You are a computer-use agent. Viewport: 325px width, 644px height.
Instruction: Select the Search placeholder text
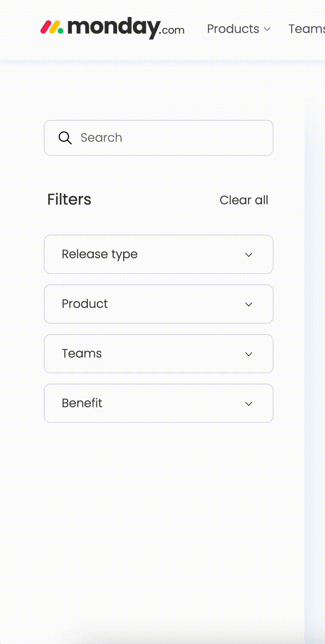pyautogui.click(x=101, y=137)
